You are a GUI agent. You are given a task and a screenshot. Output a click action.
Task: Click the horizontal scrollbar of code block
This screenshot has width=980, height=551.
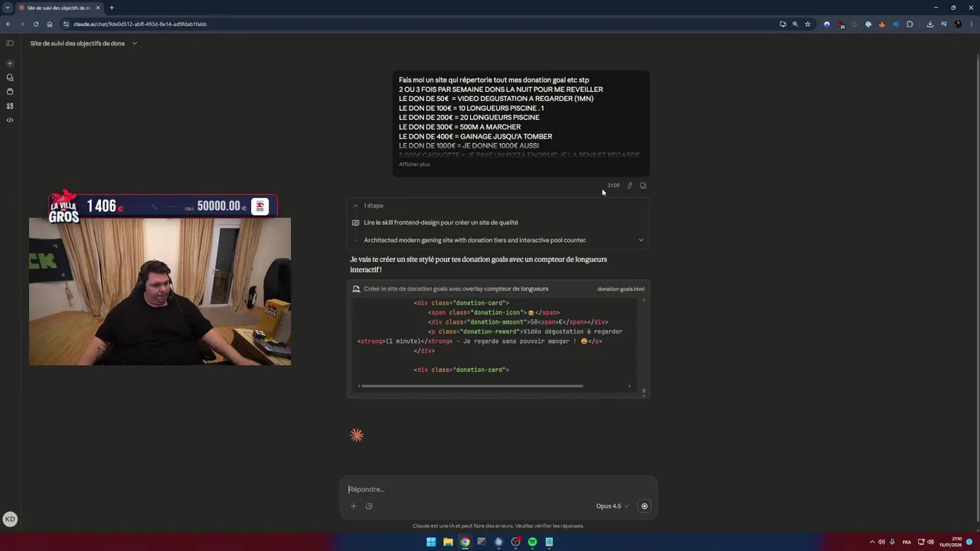(472, 386)
